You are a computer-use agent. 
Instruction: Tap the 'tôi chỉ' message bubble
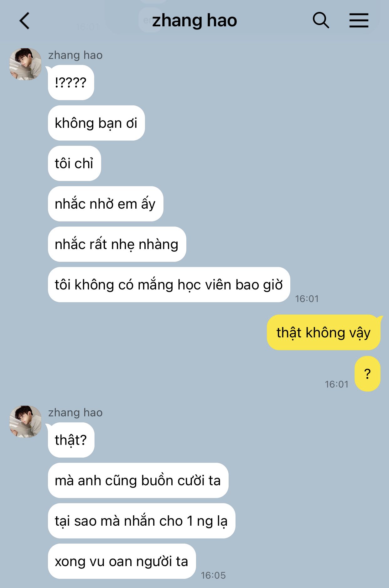tap(74, 164)
